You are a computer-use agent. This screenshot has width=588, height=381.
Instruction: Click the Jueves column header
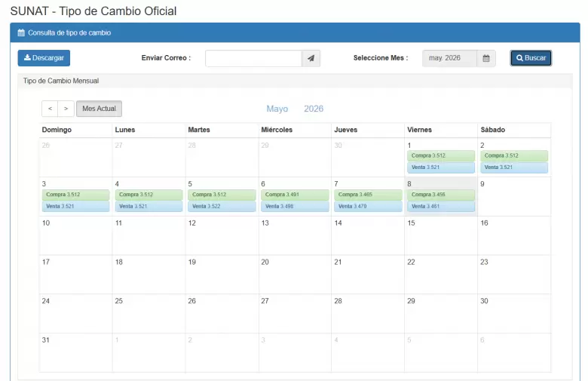point(346,130)
